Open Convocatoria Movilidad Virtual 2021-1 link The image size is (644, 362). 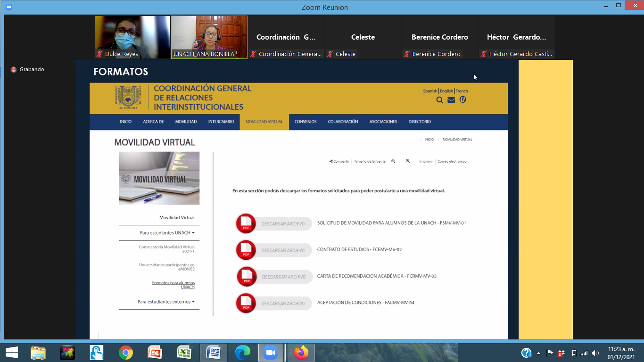click(167, 249)
